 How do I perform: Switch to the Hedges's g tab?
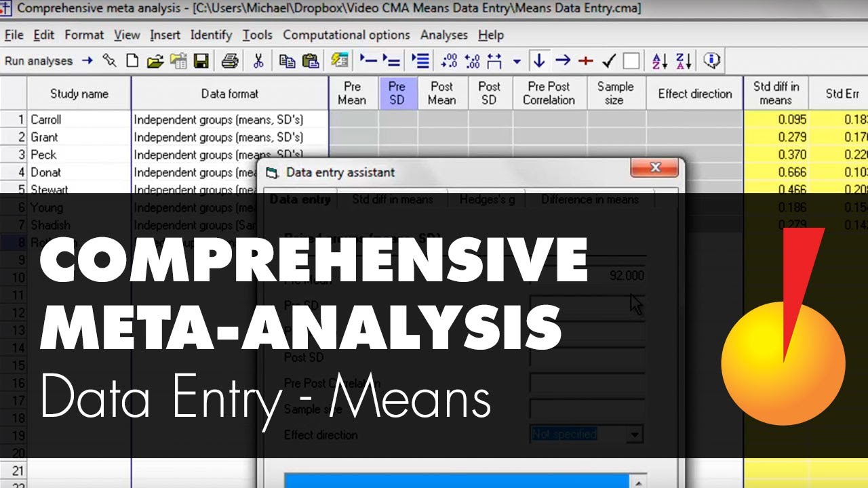[486, 199]
